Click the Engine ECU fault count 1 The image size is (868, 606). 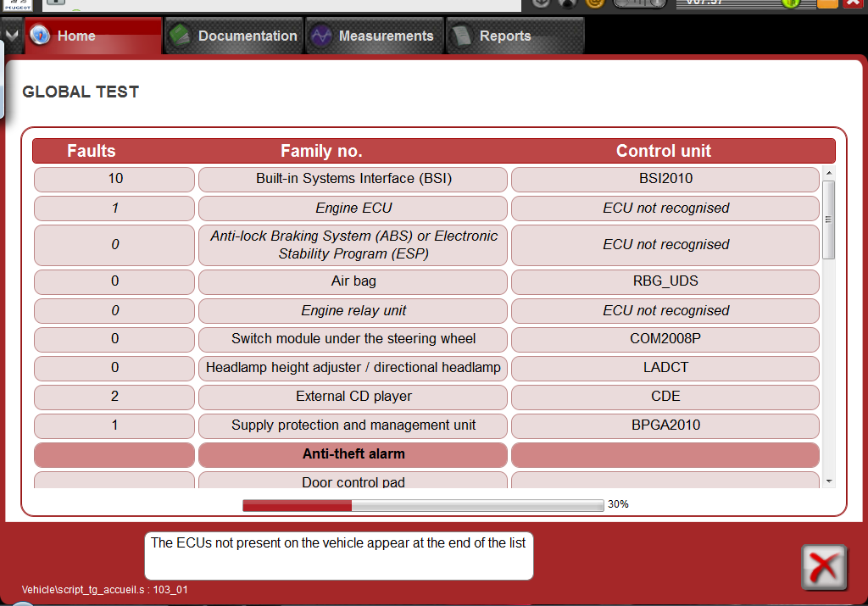114,208
